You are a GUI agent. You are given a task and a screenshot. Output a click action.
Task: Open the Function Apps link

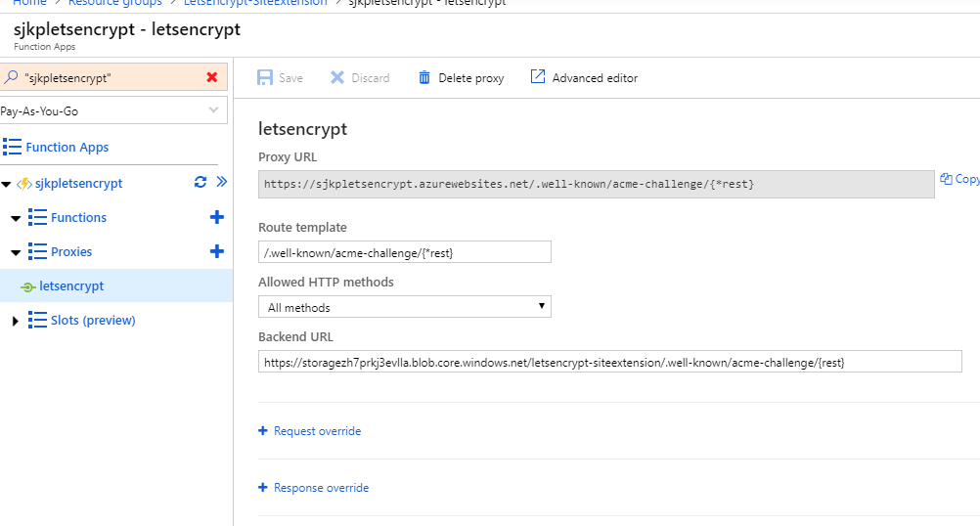(67, 147)
